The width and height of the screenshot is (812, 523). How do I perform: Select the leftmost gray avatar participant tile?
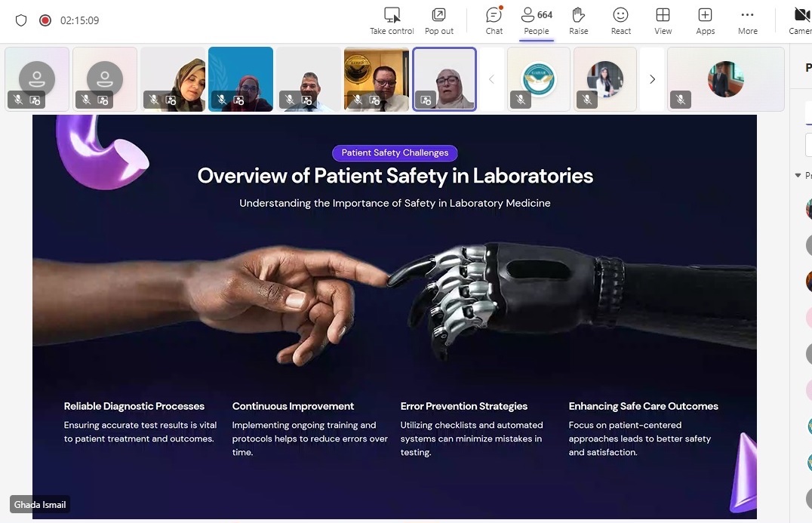(37, 79)
